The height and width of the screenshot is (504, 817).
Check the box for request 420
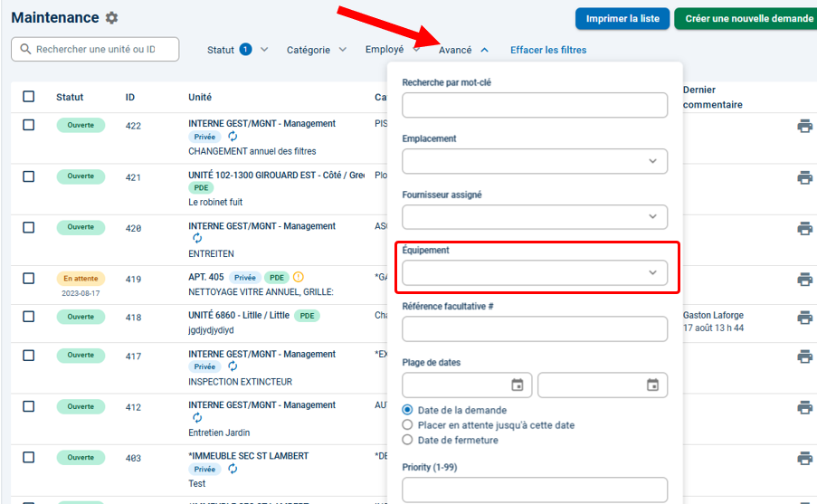coord(29,228)
